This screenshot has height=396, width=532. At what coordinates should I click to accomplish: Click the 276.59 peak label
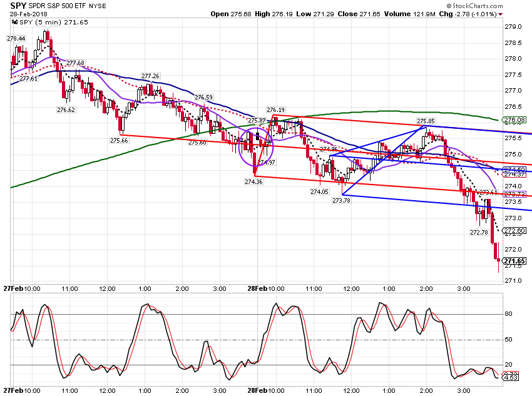[203, 98]
